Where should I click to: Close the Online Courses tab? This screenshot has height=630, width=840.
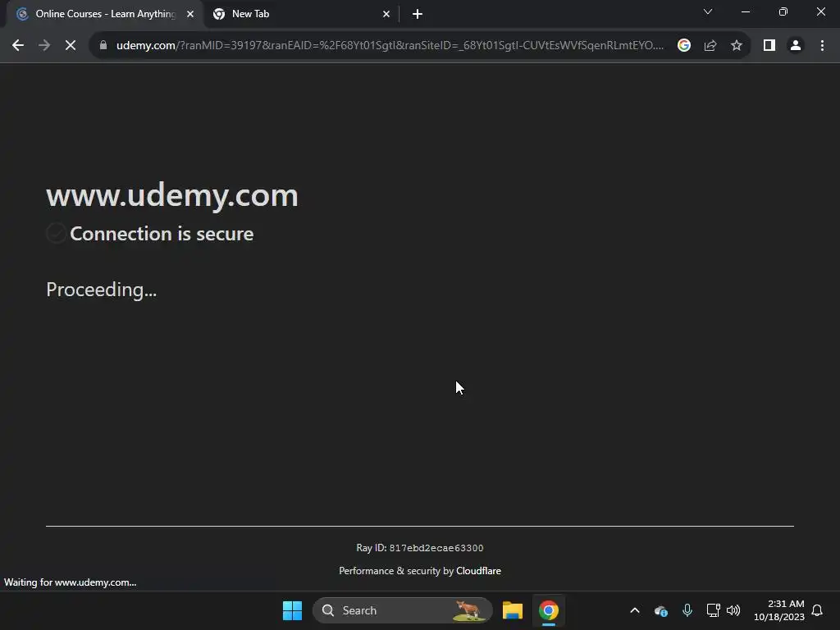190,14
